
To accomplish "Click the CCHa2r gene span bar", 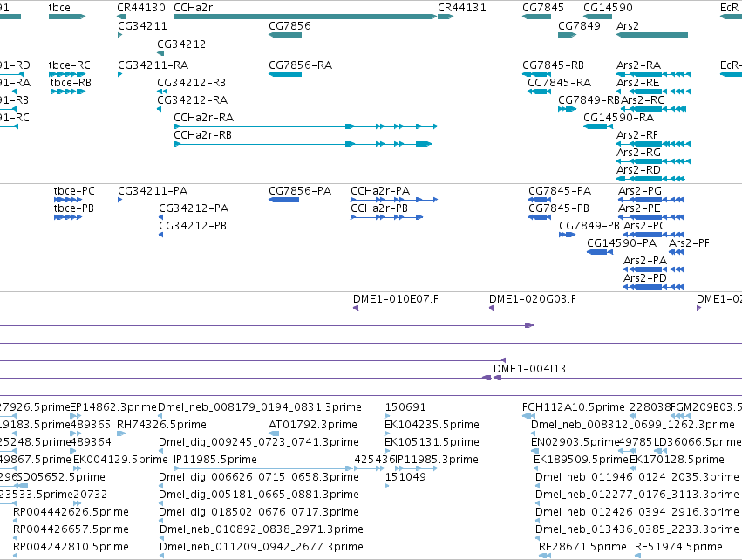I will tap(305, 17).
